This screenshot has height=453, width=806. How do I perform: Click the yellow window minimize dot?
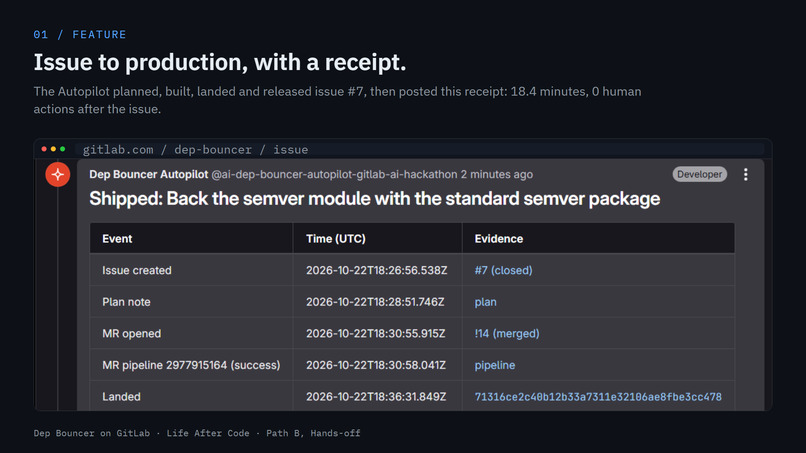53,149
